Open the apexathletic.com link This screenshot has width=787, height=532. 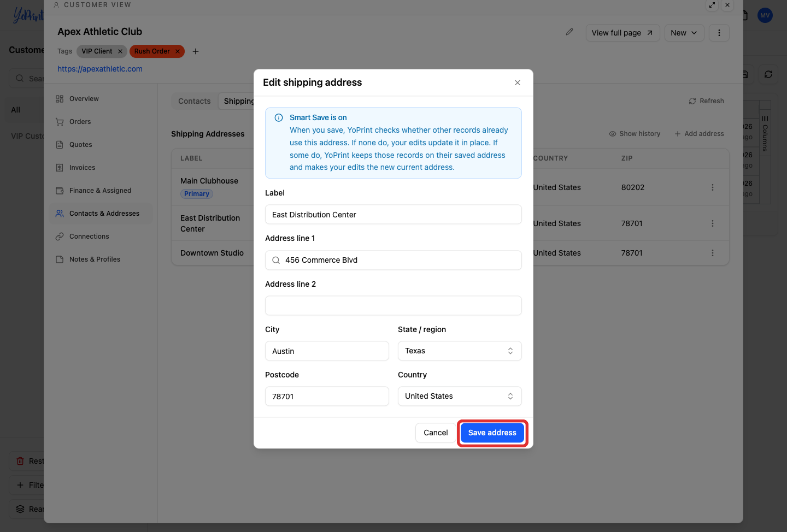[x=100, y=69]
